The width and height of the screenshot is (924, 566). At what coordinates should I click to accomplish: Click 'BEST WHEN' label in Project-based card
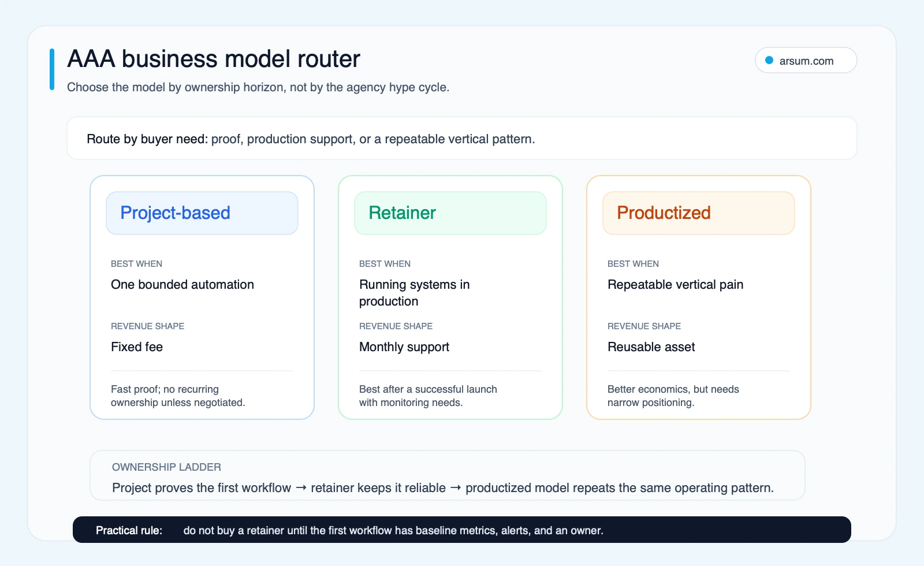pos(136,264)
